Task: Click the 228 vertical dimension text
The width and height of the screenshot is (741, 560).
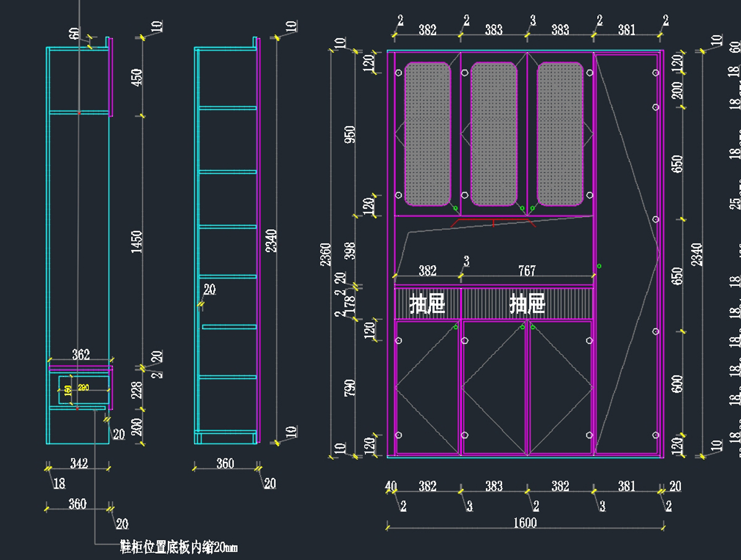Action: [137, 390]
